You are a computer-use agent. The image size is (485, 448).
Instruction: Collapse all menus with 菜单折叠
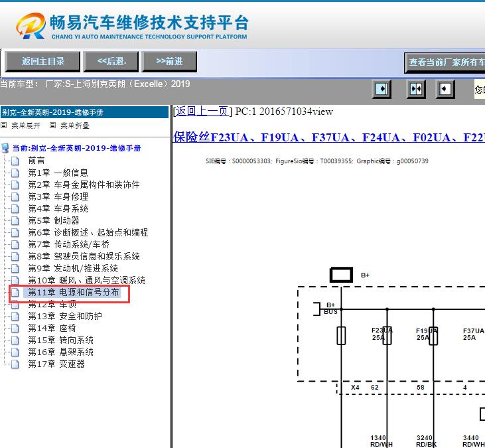[75, 125]
